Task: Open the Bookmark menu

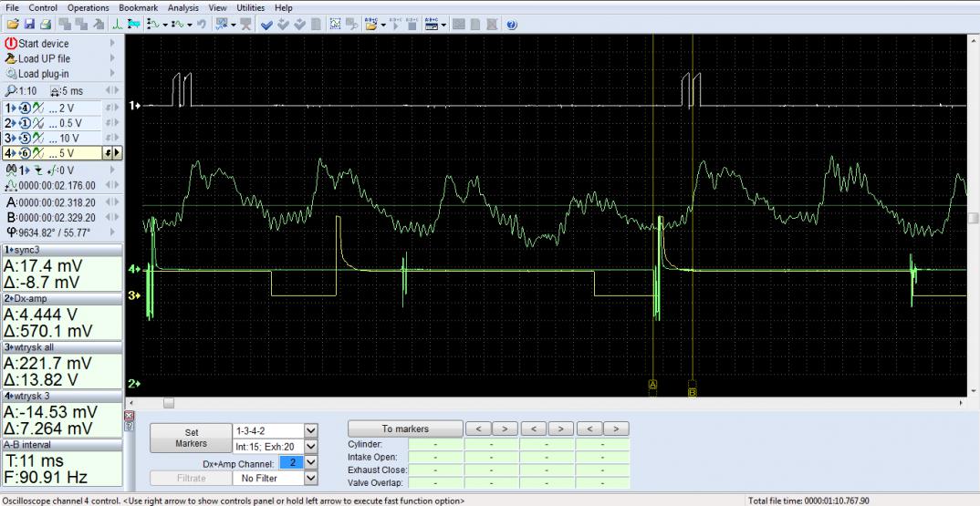Action: tap(138, 7)
